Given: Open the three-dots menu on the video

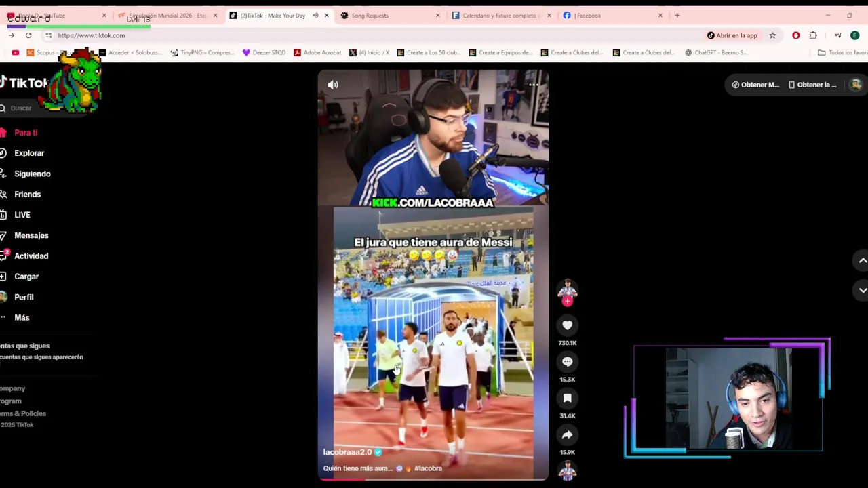Looking at the screenshot, I should pos(534,85).
